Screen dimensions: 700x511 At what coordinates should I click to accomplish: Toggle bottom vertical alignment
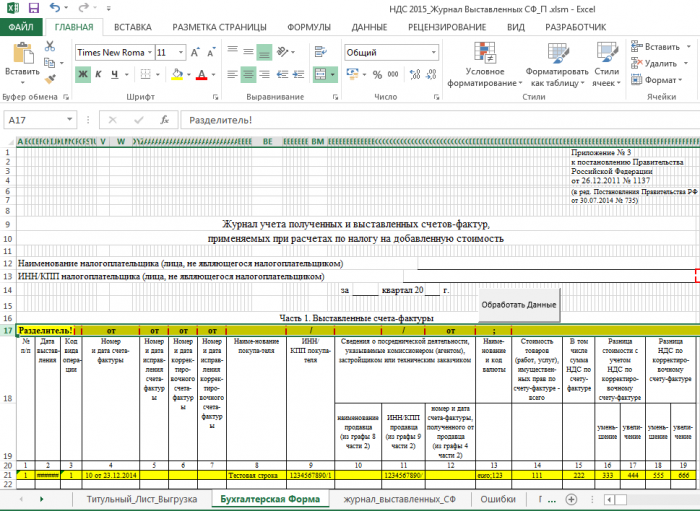point(264,53)
